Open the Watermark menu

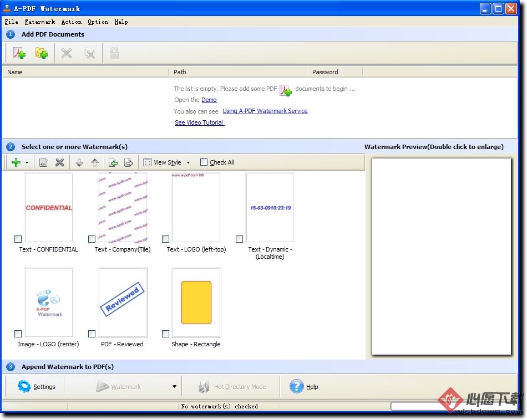click(x=39, y=22)
